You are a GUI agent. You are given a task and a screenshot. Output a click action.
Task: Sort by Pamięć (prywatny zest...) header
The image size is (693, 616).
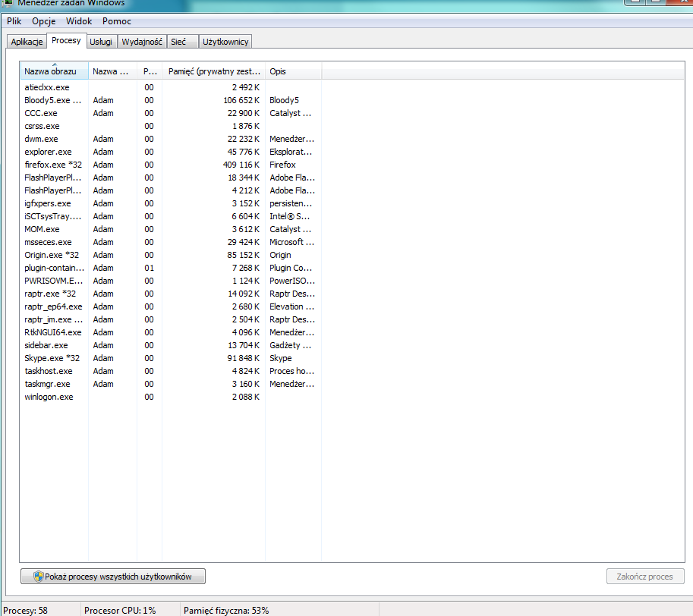click(x=213, y=71)
